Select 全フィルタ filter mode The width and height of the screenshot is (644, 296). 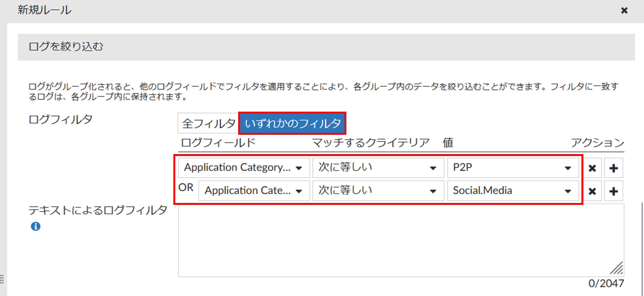click(x=208, y=123)
